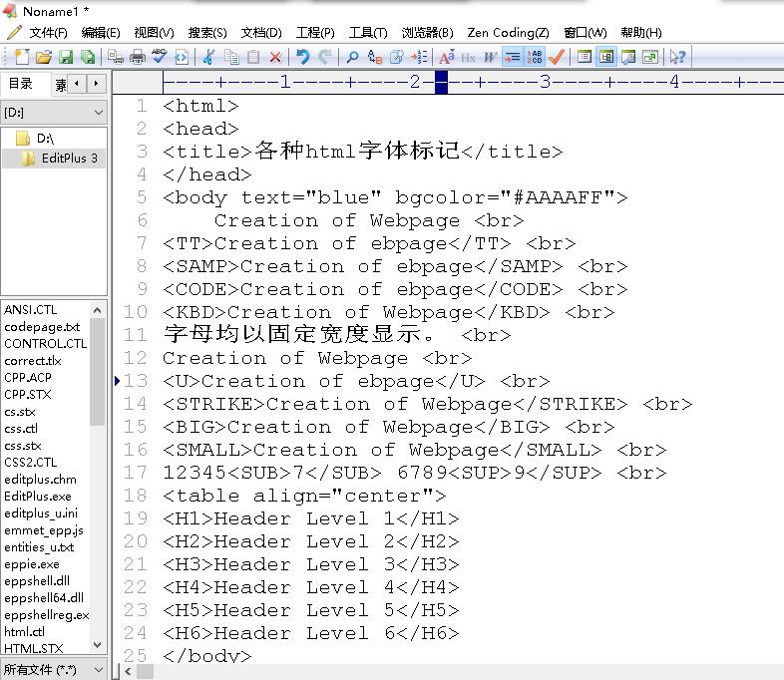Click the editor horizontal scroll left arrow

(x=128, y=671)
